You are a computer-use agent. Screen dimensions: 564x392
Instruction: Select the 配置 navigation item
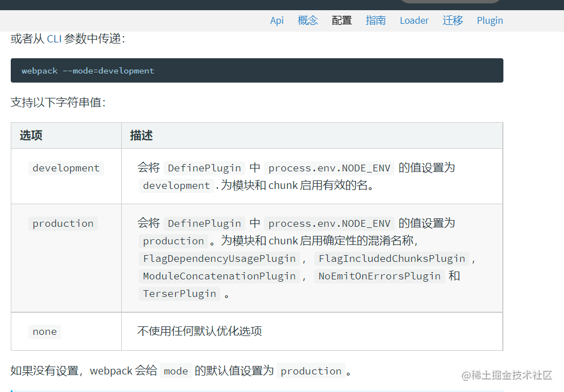(341, 20)
